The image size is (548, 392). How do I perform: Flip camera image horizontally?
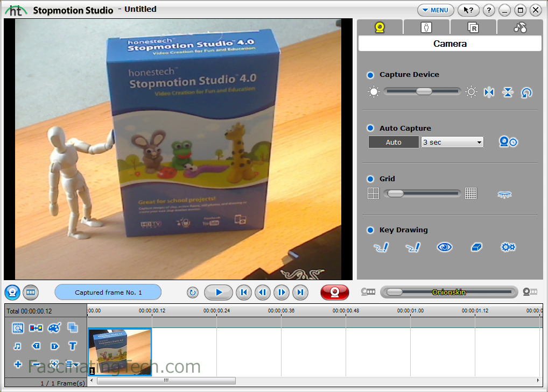(489, 92)
